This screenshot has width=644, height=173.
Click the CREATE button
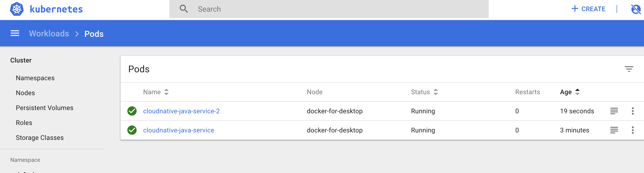point(589,9)
